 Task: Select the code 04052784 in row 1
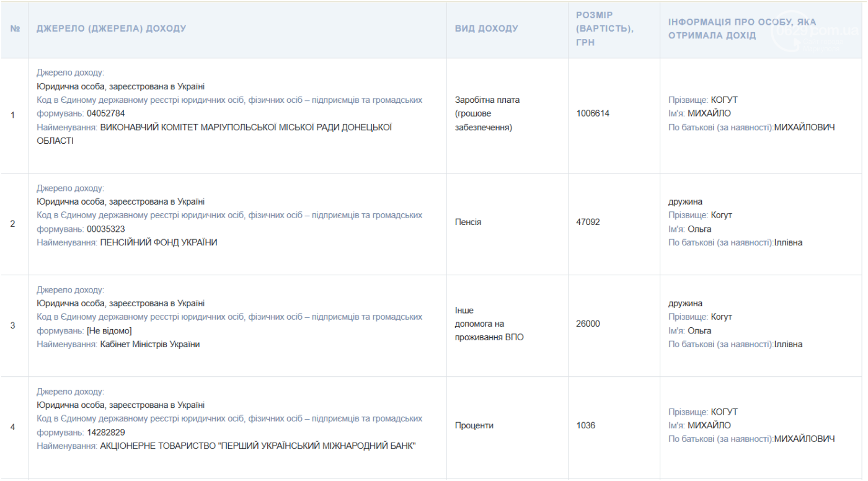tap(106, 113)
